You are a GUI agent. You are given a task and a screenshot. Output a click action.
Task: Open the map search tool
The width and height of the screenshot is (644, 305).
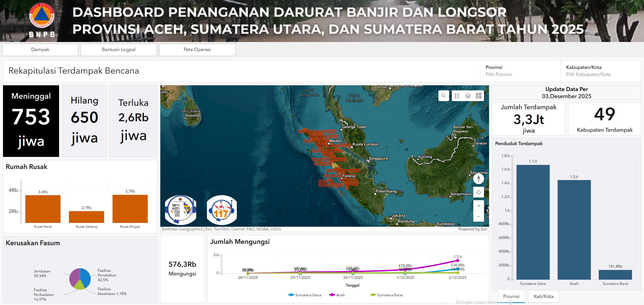pos(443,96)
